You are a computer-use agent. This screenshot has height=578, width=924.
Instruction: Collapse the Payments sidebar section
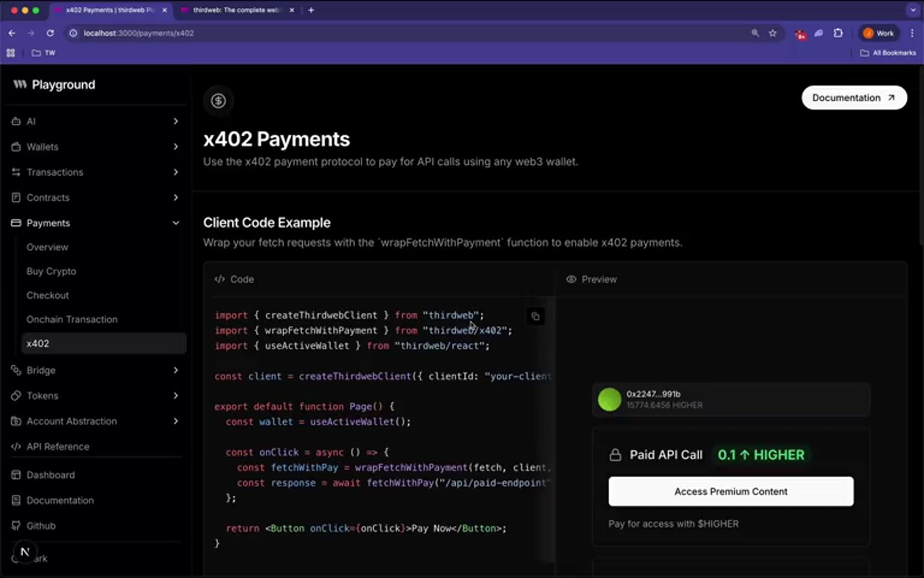176,223
